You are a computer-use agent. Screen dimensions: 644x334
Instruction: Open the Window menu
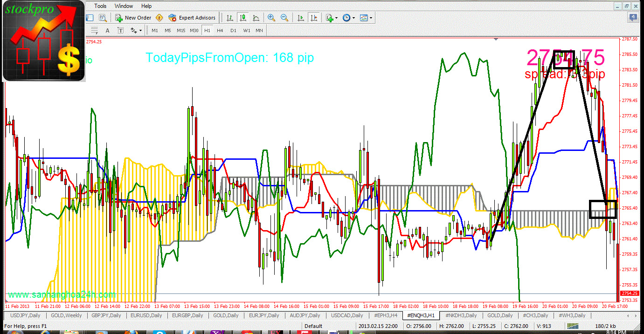[124, 6]
